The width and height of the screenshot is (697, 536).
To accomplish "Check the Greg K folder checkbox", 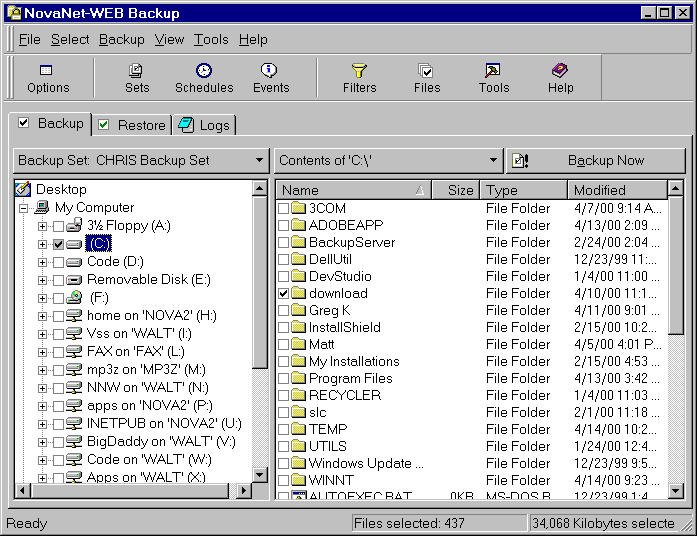I will (283, 310).
